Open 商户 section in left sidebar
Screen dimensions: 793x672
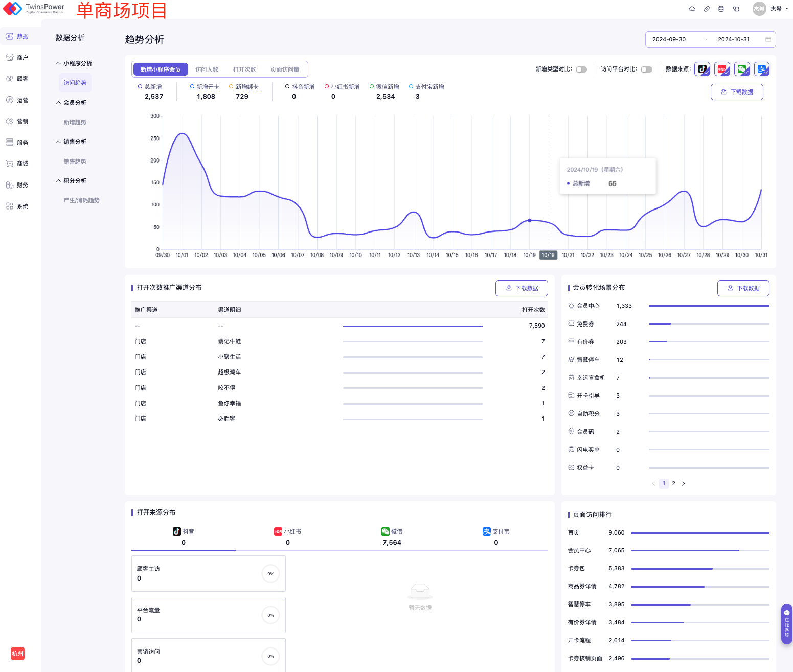17,58
